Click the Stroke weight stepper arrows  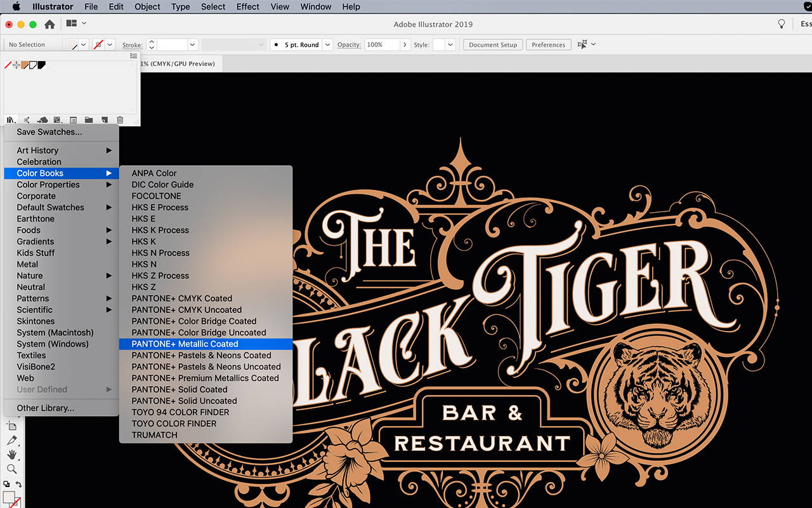click(151, 44)
